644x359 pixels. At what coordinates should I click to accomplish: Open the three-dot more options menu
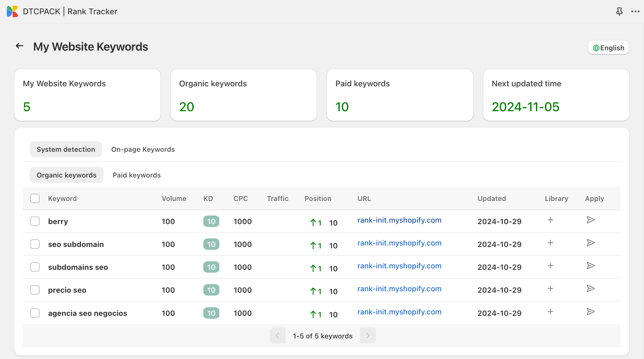[635, 11]
